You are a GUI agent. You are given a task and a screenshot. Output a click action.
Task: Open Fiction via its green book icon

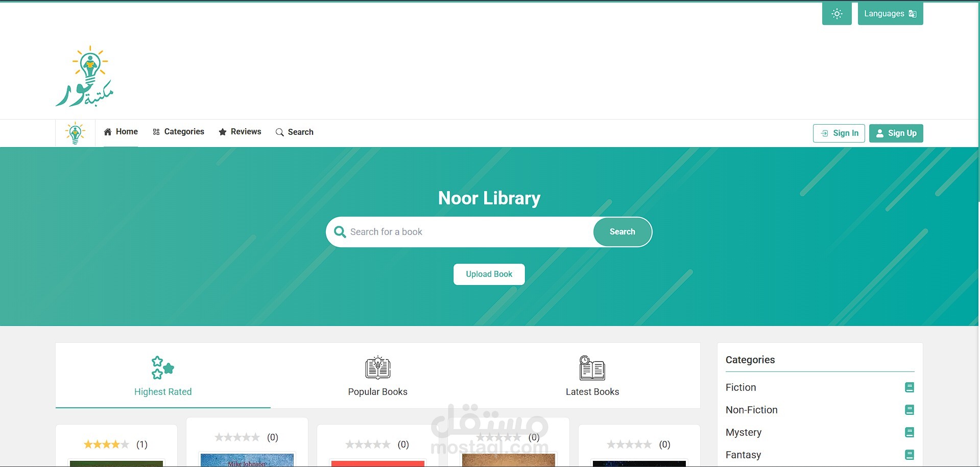pos(910,387)
